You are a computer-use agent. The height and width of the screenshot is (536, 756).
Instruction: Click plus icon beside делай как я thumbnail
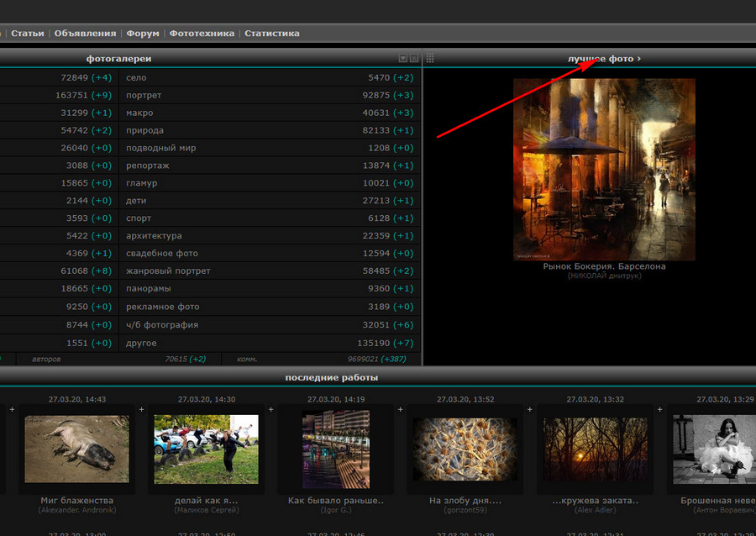tap(141, 410)
